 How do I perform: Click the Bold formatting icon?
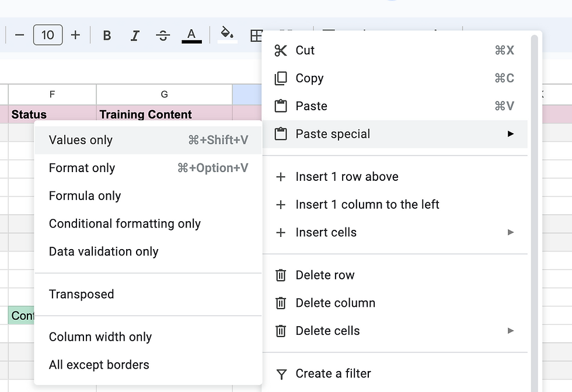point(107,36)
